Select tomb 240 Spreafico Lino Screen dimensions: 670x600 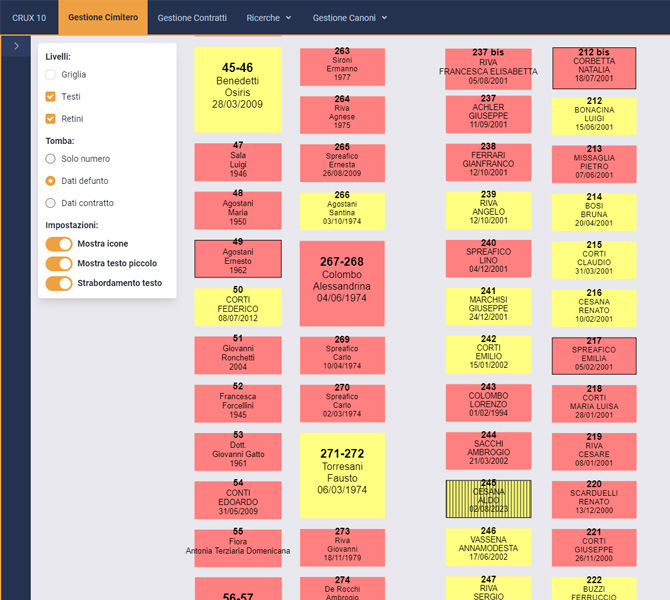point(488,259)
